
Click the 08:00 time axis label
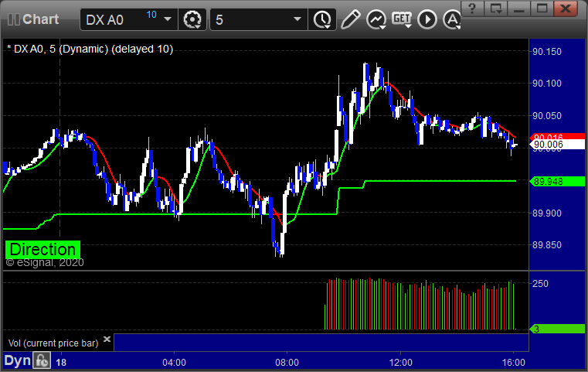pyautogui.click(x=287, y=363)
